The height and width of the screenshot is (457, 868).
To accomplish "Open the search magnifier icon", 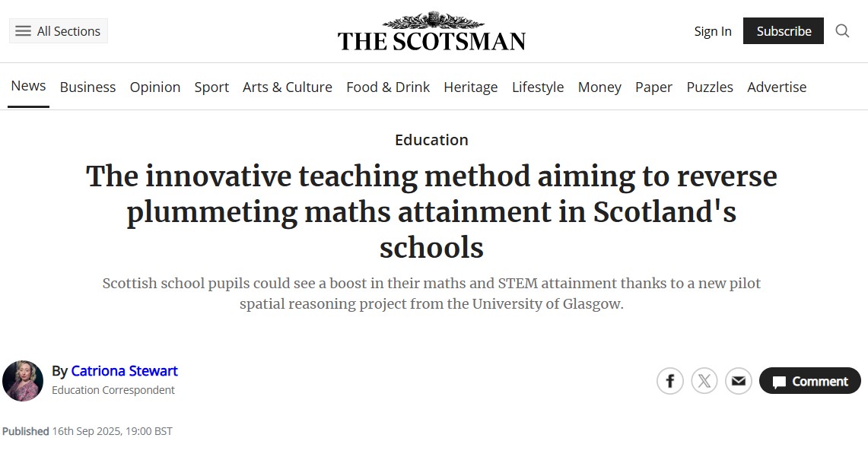I will pyautogui.click(x=842, y=31).
